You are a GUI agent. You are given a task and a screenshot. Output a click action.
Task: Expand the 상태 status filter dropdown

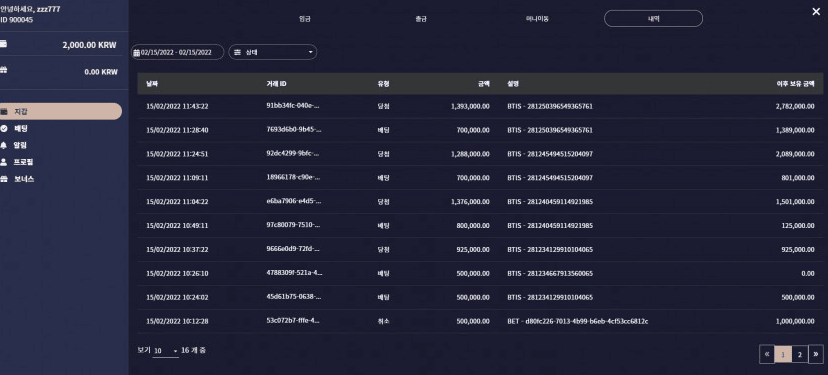point(272,52)
